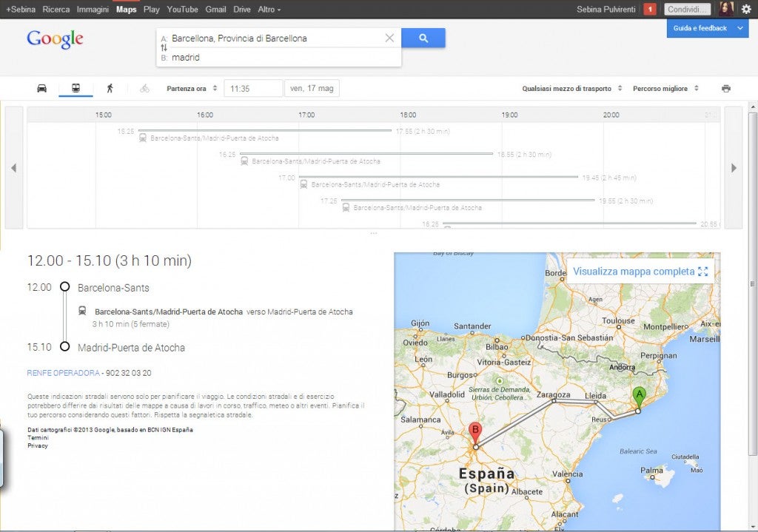
Task: Click the destination field containing madrid
Action: [x=279, y=58]
